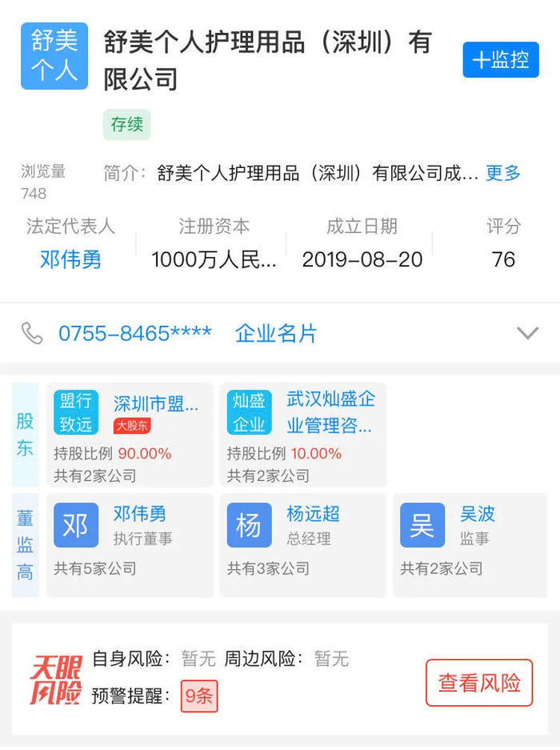Tap the 法定代表人 label
This screenshot has width=560, height=750.
[70, 227]
